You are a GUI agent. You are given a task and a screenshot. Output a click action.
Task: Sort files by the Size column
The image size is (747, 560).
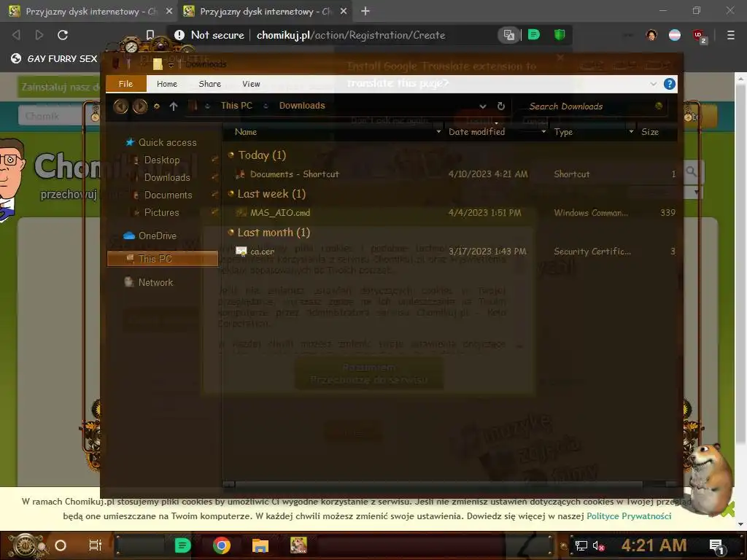(650, 132)
